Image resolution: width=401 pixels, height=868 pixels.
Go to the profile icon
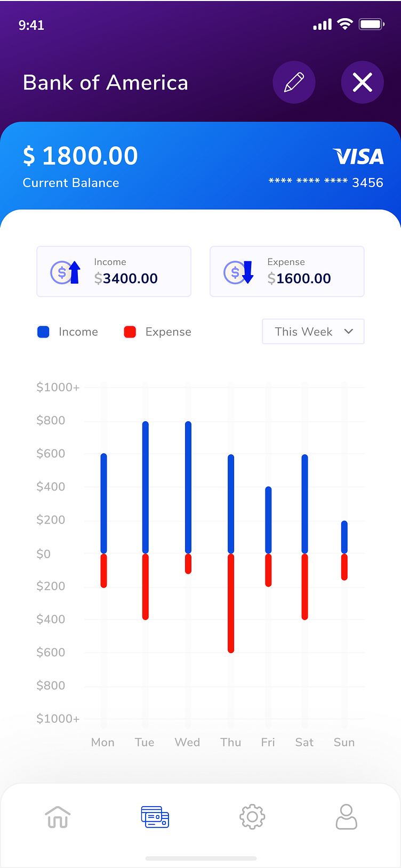click(346, 816)
